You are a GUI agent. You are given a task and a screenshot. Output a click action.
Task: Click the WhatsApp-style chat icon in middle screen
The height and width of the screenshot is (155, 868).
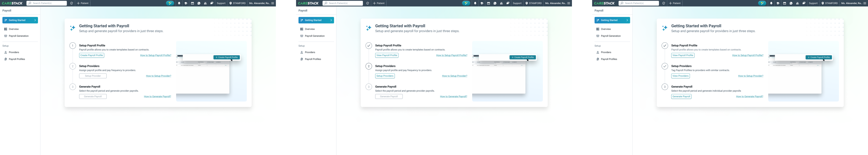pos(495,3)
